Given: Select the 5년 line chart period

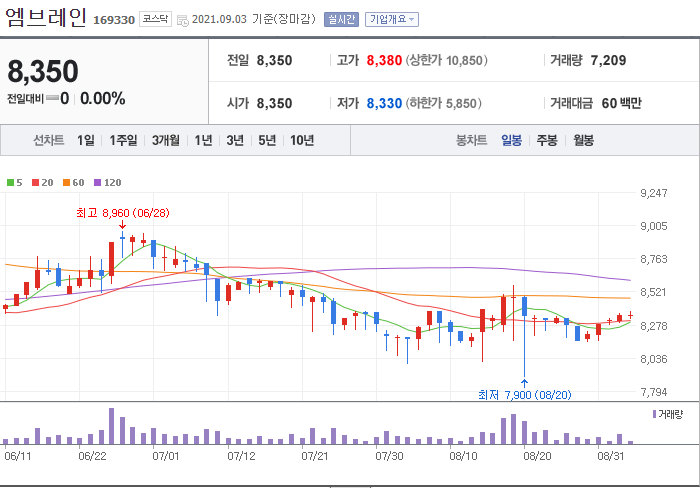Looking at the screenshot, I should [267, 140].
